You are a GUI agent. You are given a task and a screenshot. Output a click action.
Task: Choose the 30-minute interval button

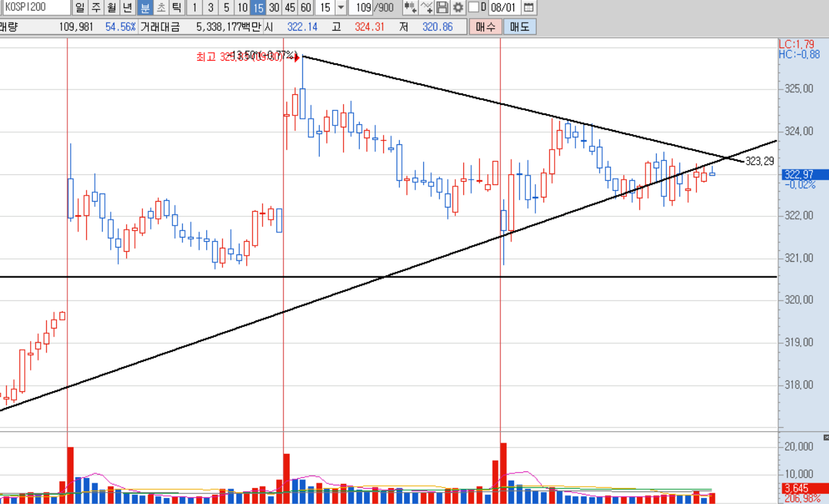274,7
